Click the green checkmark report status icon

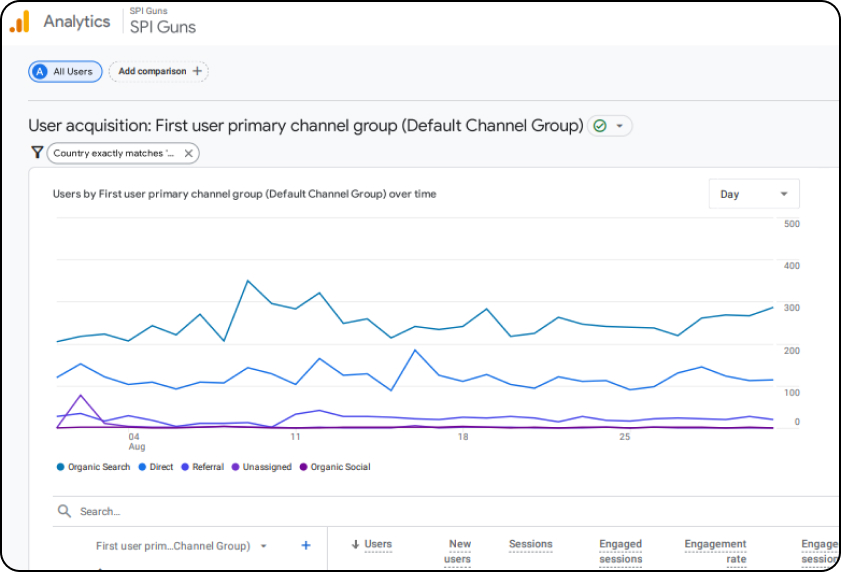coord(600,126)
